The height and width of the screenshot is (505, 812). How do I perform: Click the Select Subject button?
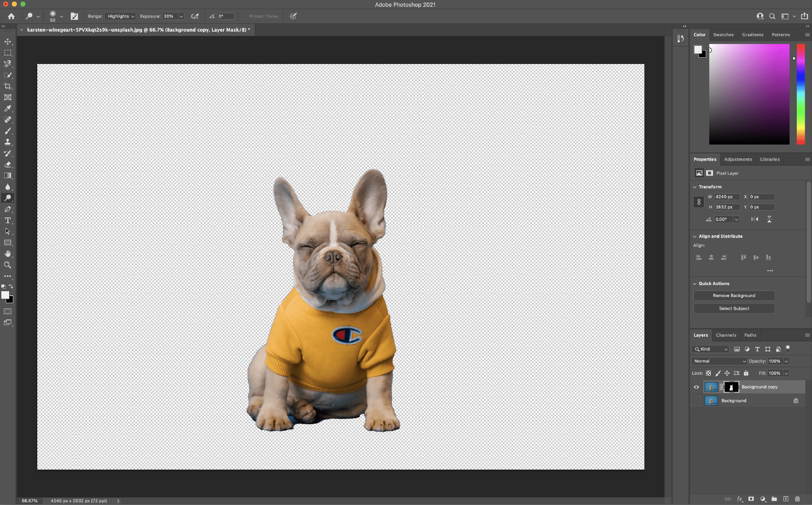[734, 308]
